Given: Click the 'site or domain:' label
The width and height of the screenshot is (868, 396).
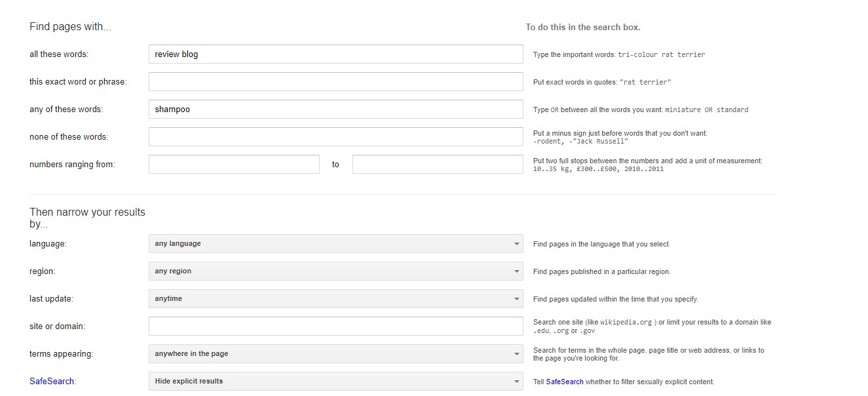Looking at the screenshot, I should (x=58, y=326).
